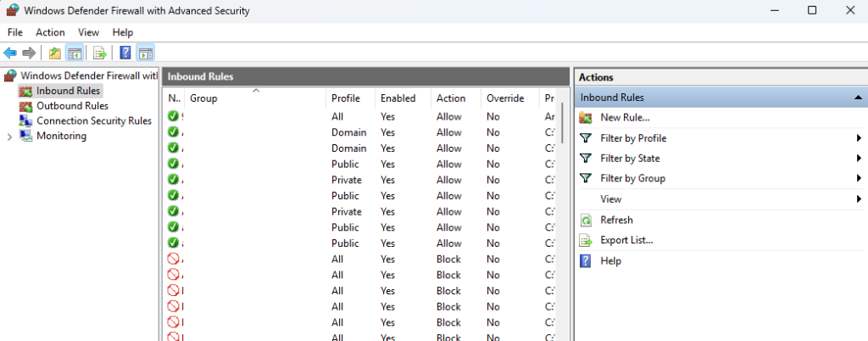Open the Help menu in menu bar
Viewport: 868px width, 341px height.
(x=123, y=33)
